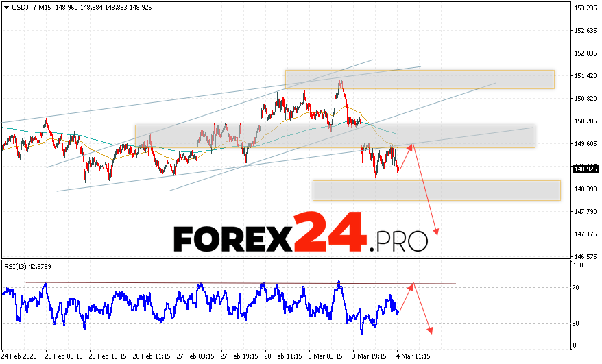Click the 153.235 price axis label
This screenshot has height=364, width=602.
click(585, 8)
